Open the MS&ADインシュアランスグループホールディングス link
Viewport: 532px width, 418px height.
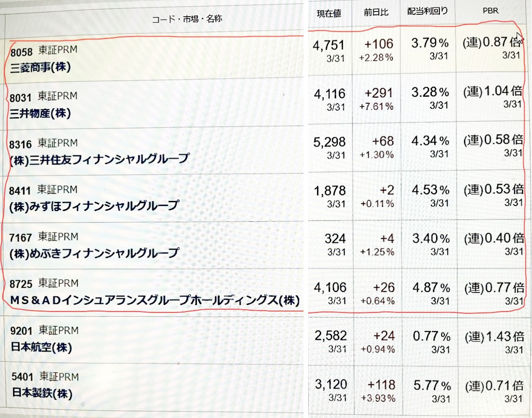(x=154, y=300)
